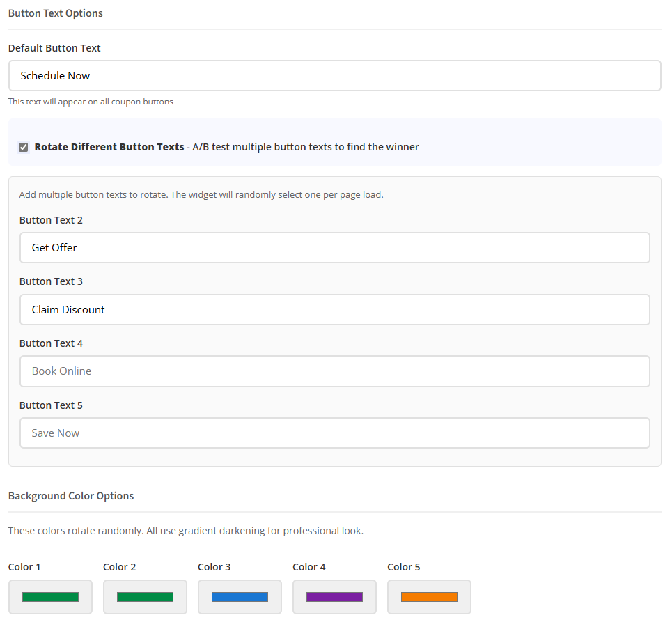Open the Color 2 swatch picker
The height and width of the screenshot is (629, 672).
[145, 597]
